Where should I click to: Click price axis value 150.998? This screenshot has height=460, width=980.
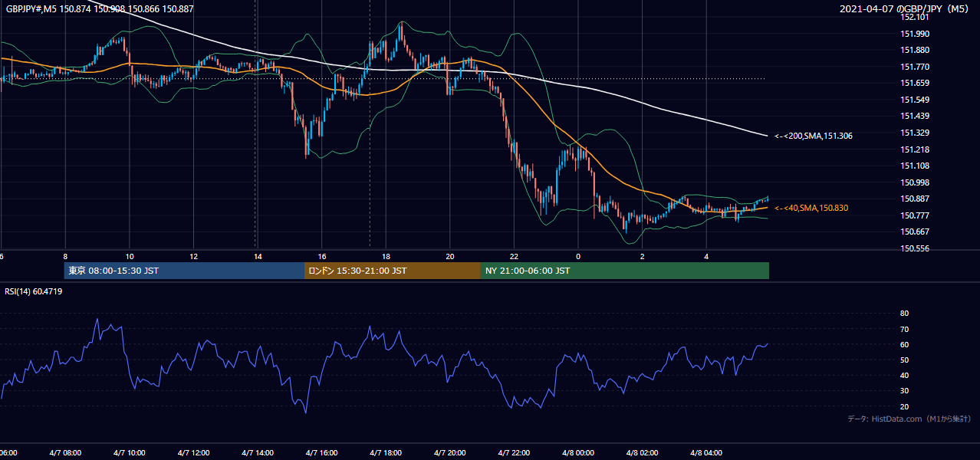click(x=914, y=182)
